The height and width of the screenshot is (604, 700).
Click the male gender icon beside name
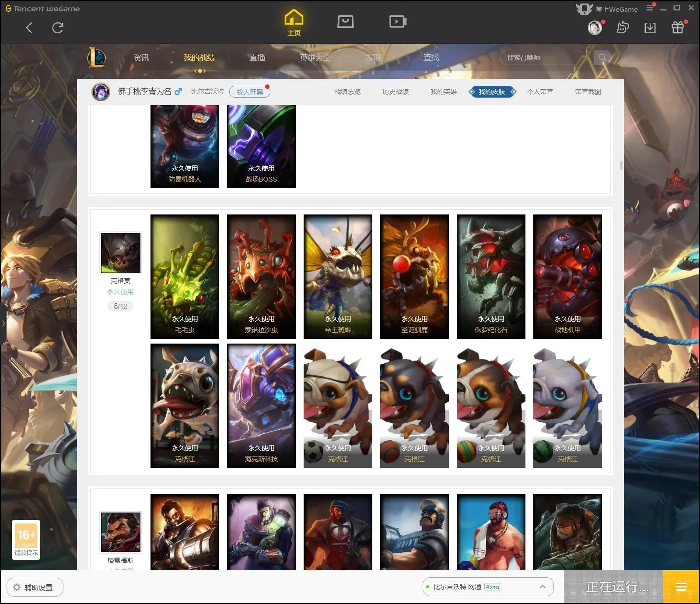[178, 91]
